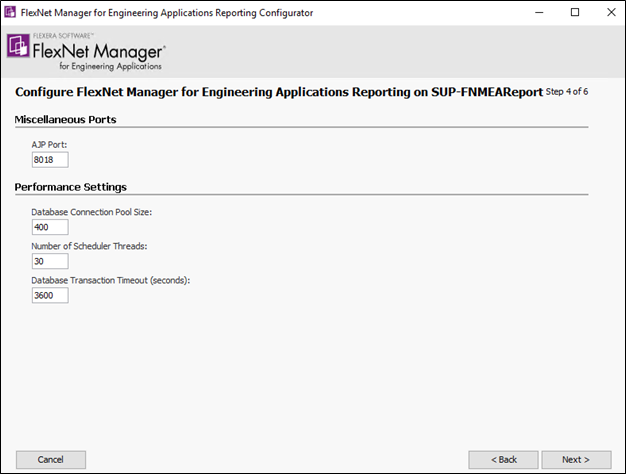Click the Next > button
Screen dimensions: 626x474
click(x=576, y=460)
